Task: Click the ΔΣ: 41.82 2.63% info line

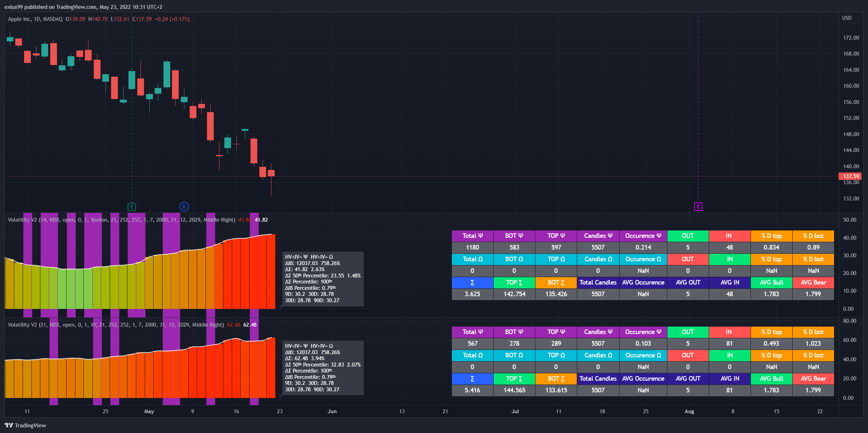Action: tap(305, 269)
